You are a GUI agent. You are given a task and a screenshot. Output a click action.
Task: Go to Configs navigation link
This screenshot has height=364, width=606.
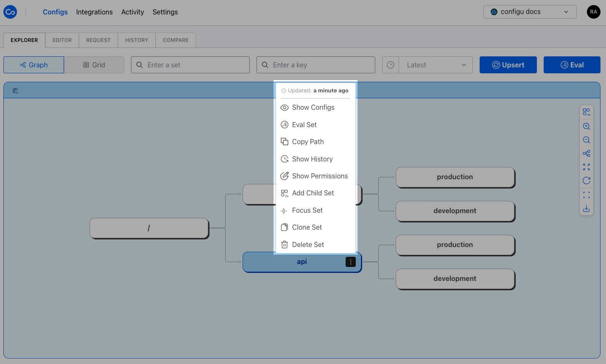coord(55,12)
